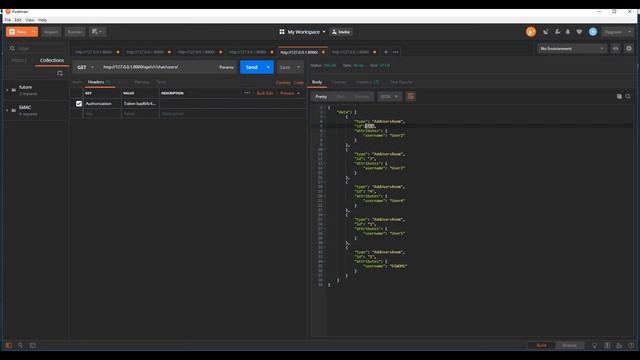Switch to the Collections sidebar tab
This screenshot has width=640, height=360.
(52, 60)
